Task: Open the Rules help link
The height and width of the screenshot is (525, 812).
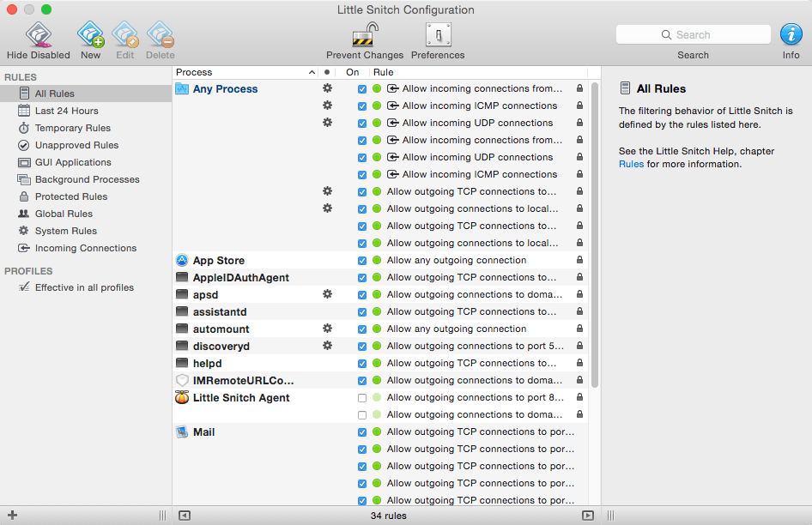Action: (631, 164)
